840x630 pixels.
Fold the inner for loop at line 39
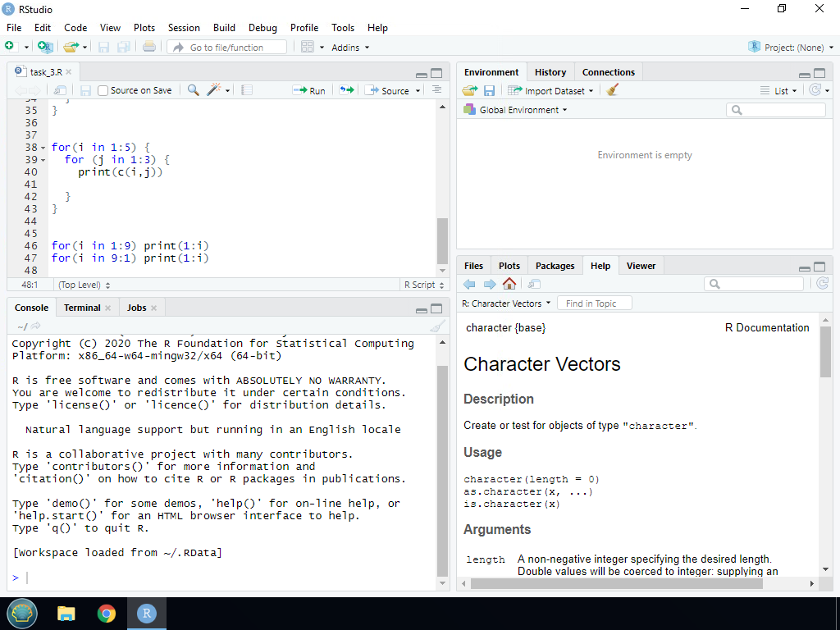[43, 160]
